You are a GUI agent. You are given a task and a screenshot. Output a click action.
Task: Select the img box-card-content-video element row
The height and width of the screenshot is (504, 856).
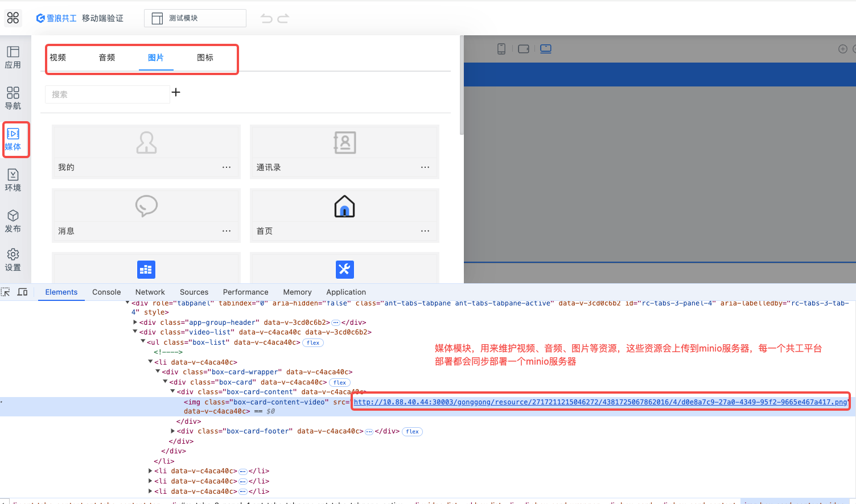point(428,406)
